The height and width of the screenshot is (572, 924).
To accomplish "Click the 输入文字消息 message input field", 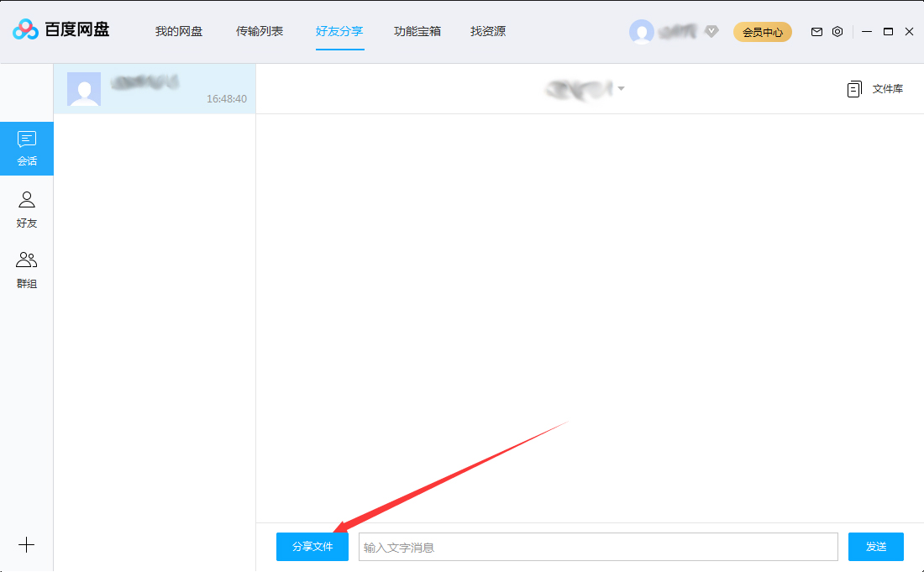I will [598, 546].
